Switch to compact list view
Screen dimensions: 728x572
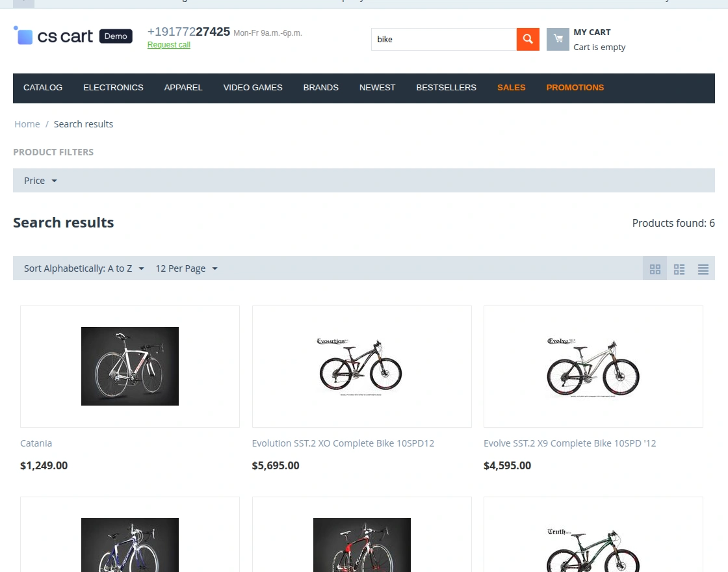pyautogui.click(x=679, y=268)
